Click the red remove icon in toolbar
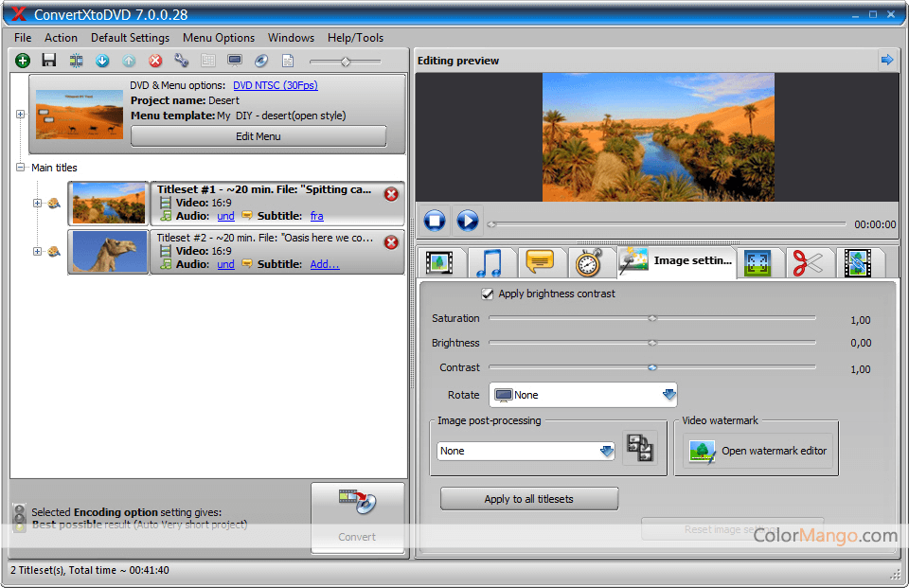Screen dimensions: 909x588 pos(155,61)
